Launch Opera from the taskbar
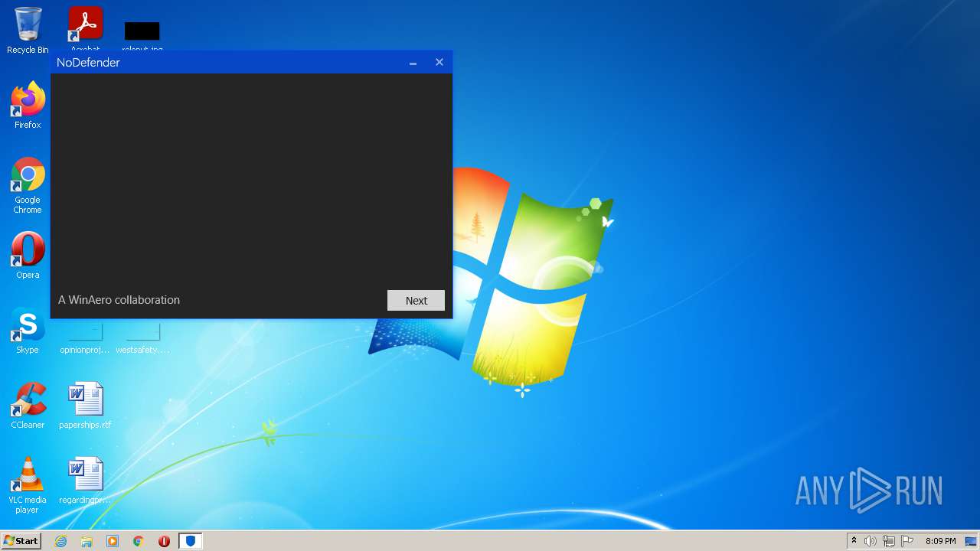Viewport: 980px width, 551px height. coord(164,541)
